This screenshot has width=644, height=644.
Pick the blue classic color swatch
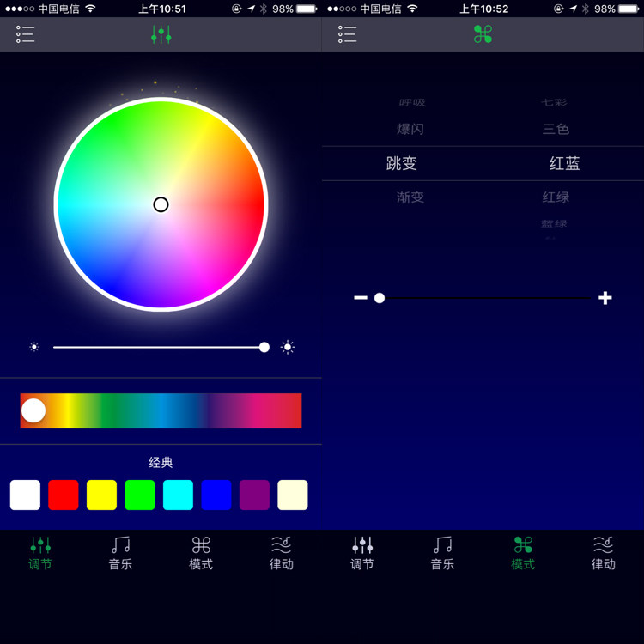coord(216,495)
